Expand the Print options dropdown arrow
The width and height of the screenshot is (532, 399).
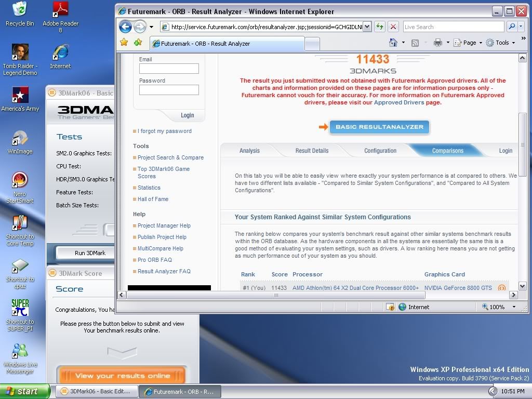tap(448, 43)
